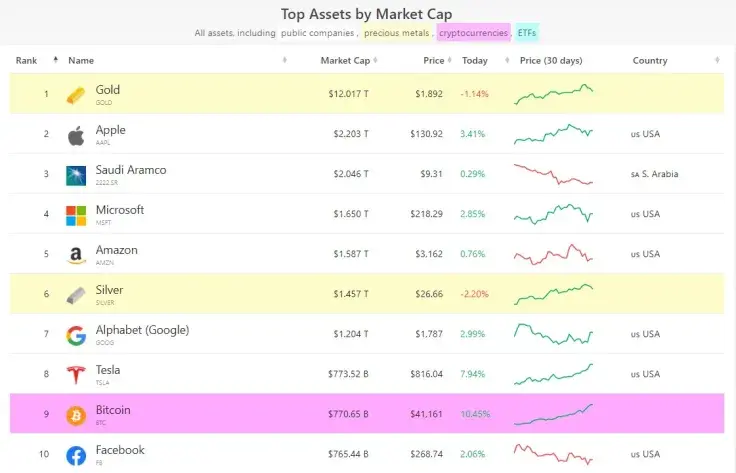Image resolution: width=736 pixels, height=473 pixels.
Task: Click Silver 30-day price chart
Action: pyautogui.click(x=553, y=294)
